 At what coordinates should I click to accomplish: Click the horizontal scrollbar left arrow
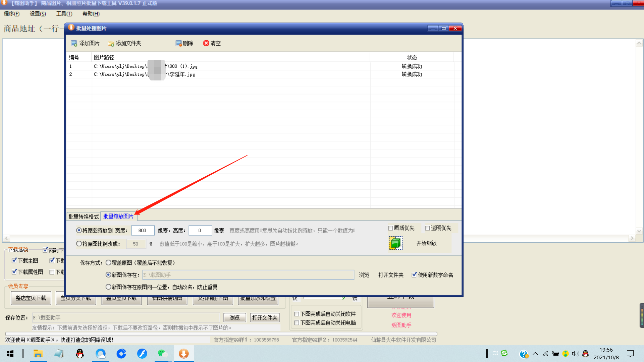point(6,238)
